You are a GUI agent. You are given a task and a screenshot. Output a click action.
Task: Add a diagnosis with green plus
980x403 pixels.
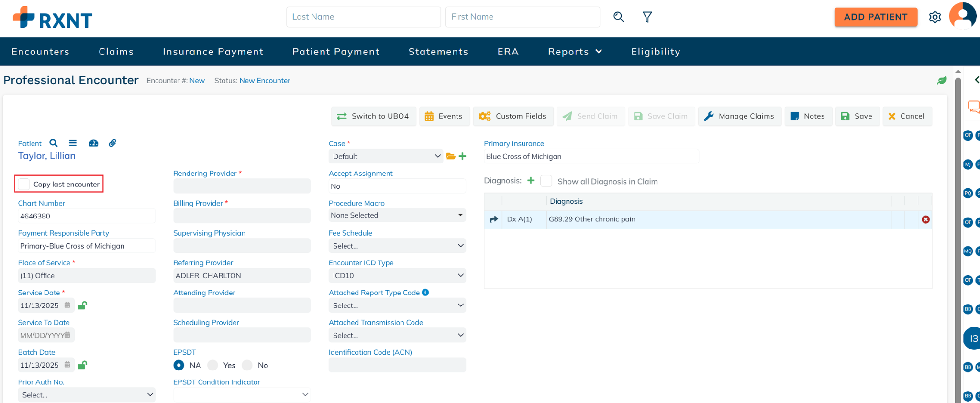pos(531,181)
